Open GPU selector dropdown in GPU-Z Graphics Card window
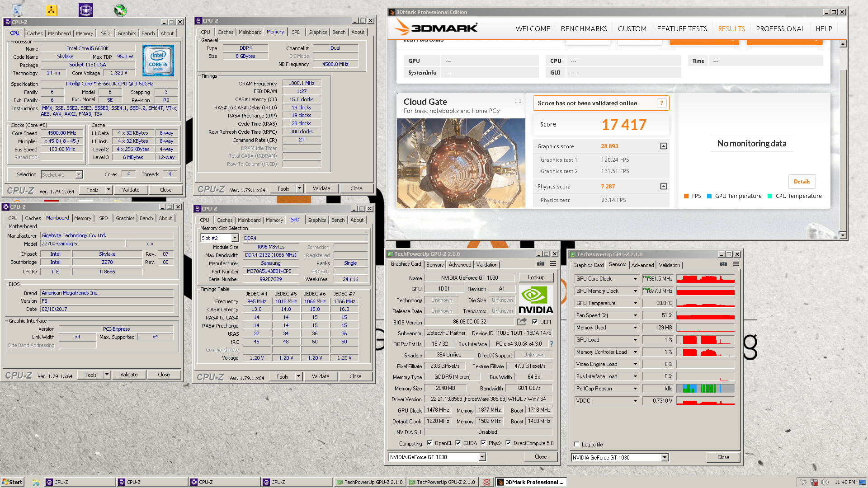Image resolution: width=868 pixels, height=488 pixels. [x=482, y=457]
